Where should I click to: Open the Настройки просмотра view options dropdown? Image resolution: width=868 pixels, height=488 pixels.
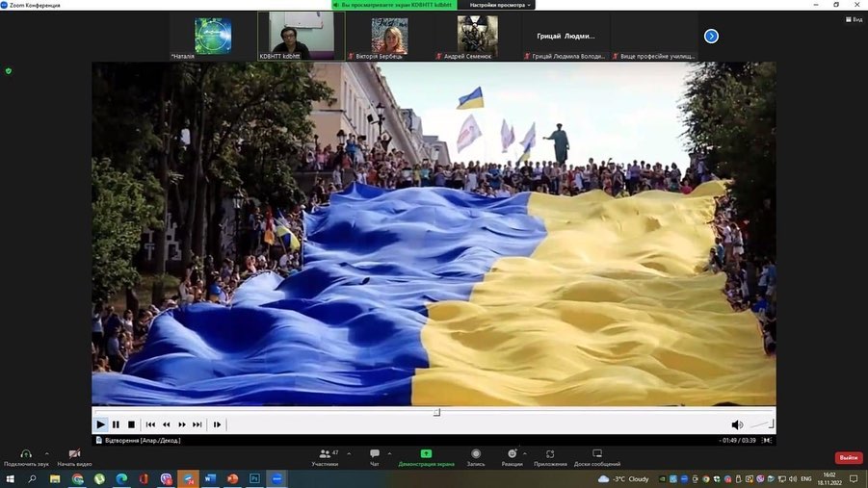(500, 5)
